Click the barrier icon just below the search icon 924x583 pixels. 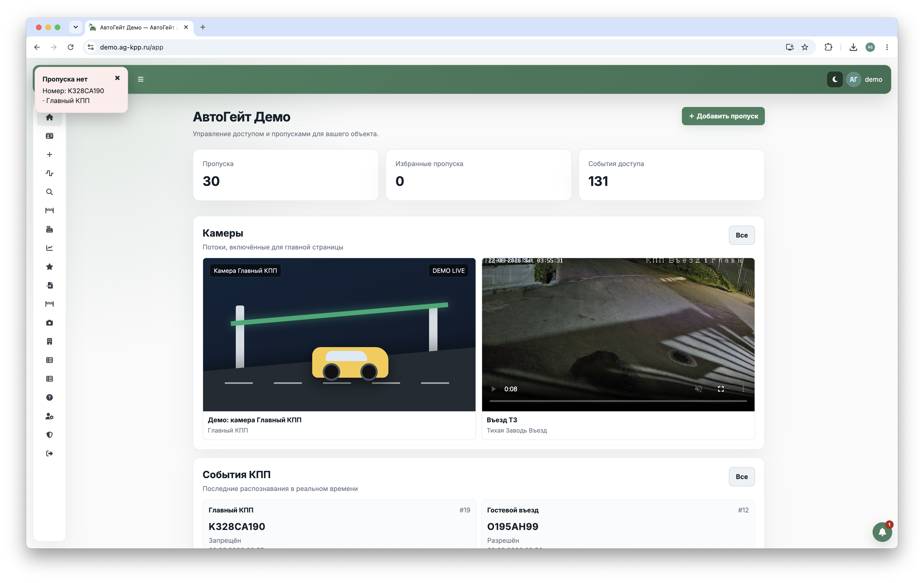[50, 211]
